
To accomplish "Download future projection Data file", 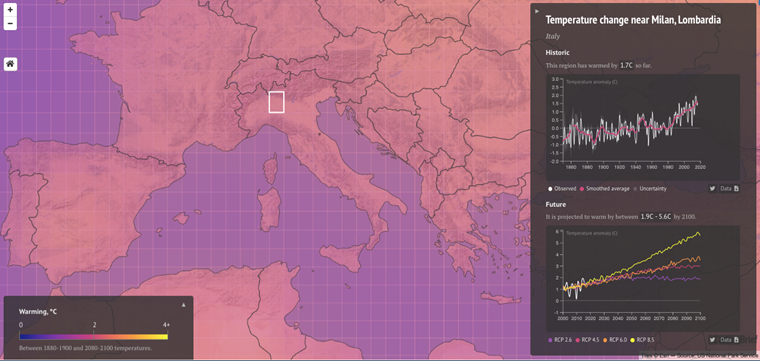I will coord(729,340).
